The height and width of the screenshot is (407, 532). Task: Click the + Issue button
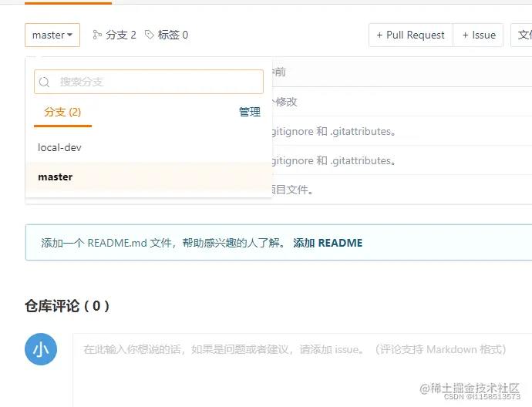pyautogui.click(x=478, y=35)
